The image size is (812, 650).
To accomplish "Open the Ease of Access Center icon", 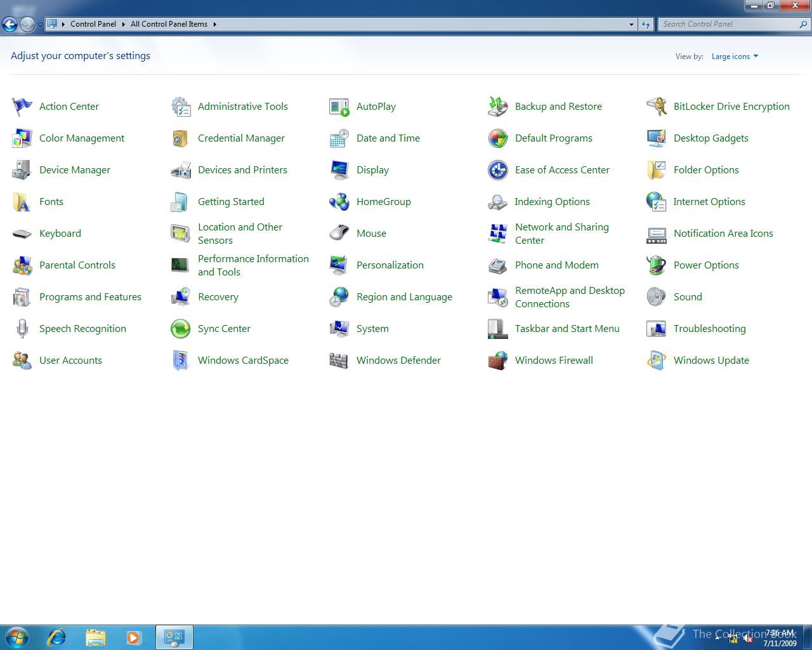I will (x=498, y=170).
